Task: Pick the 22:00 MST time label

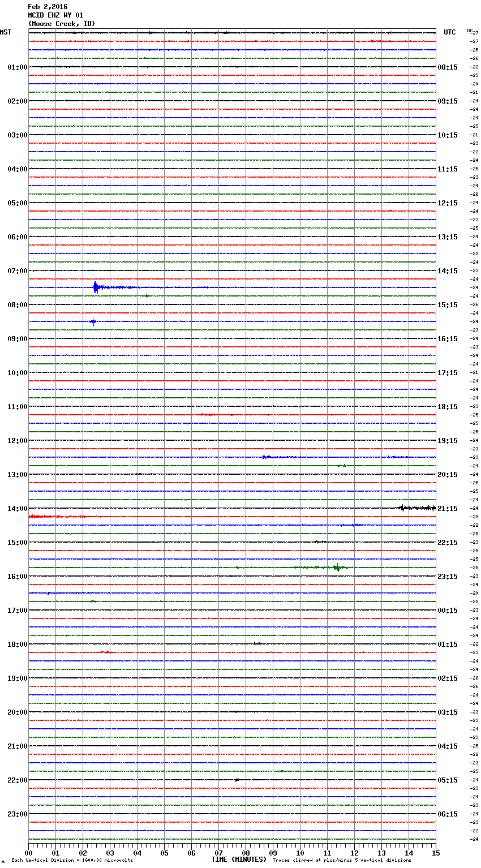Action: point(18,780)
